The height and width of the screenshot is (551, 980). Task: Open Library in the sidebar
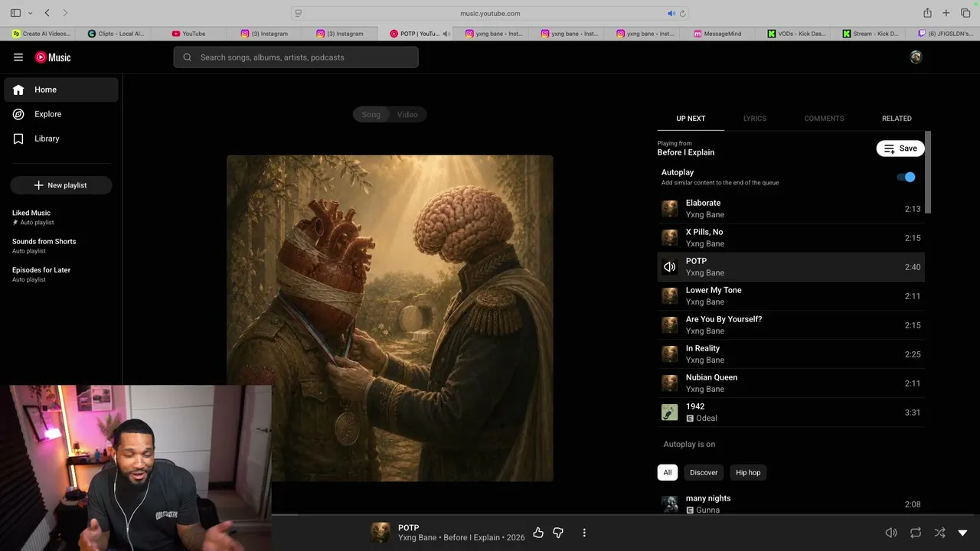coord(61,139)
